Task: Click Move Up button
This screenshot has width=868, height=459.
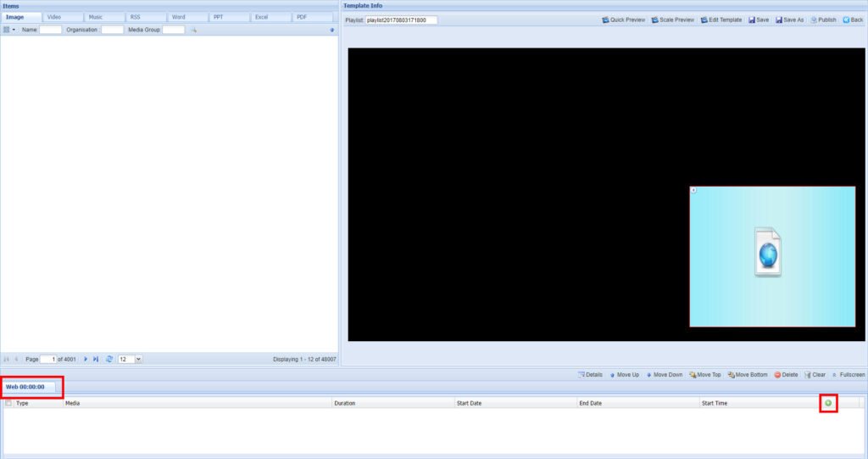Action: click(624, 374)
